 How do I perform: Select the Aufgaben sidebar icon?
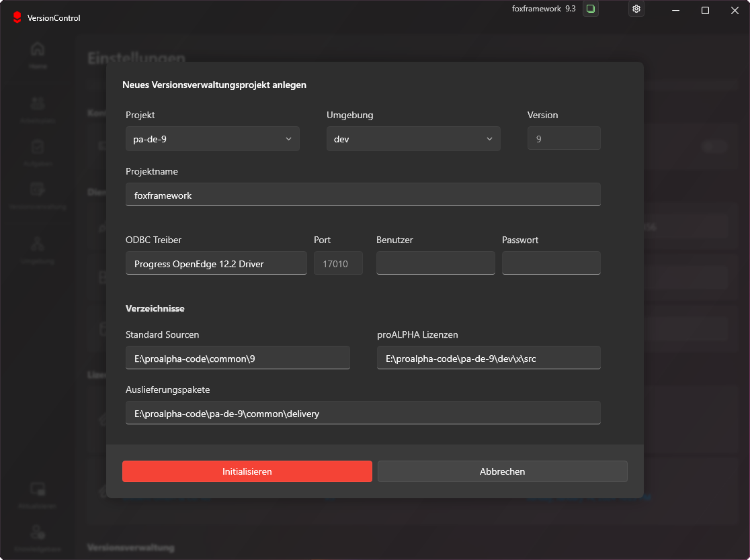(x=38, y=149)
